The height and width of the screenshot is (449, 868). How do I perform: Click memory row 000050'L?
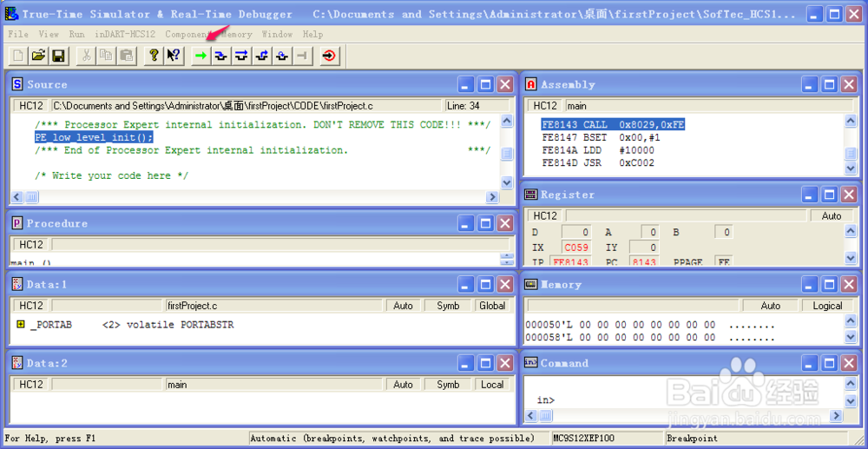[x=650, y=325]
